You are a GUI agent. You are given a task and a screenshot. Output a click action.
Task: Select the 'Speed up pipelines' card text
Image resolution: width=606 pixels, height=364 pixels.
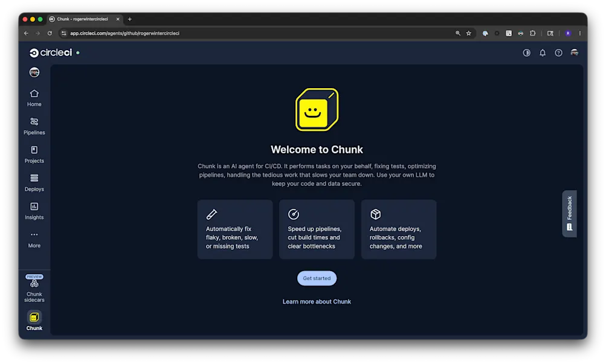click(315, 237)
